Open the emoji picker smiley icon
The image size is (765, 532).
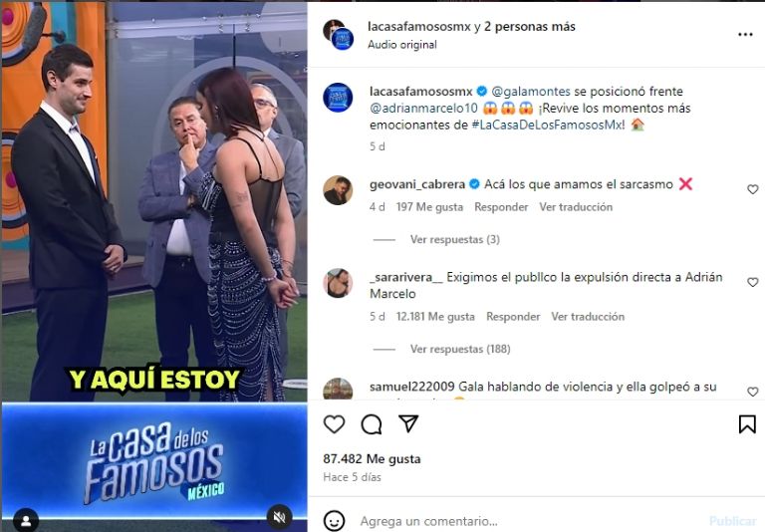[x=335, y=521]
